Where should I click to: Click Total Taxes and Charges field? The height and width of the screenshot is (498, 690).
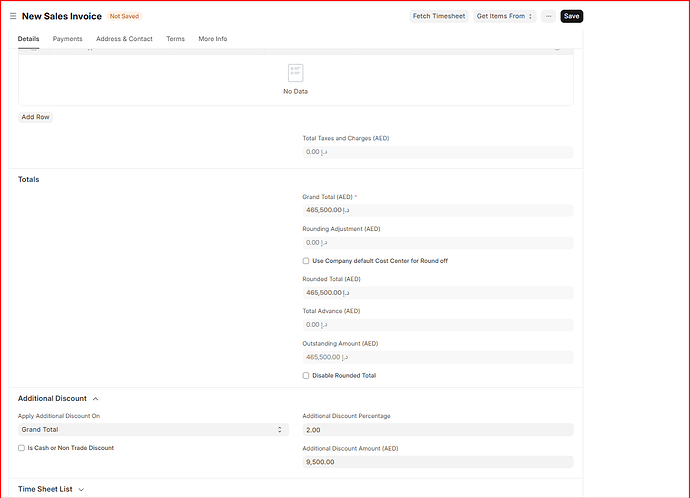pos(438,152)
